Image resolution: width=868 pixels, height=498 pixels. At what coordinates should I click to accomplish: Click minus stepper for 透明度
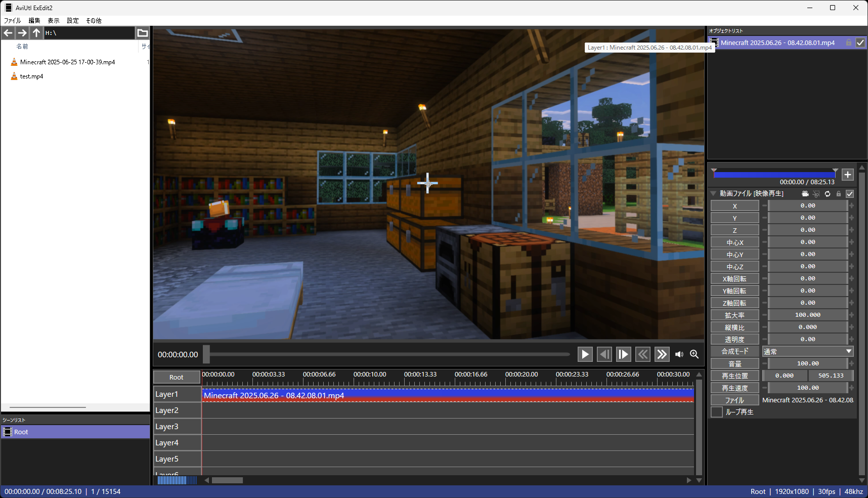(764, 339)
